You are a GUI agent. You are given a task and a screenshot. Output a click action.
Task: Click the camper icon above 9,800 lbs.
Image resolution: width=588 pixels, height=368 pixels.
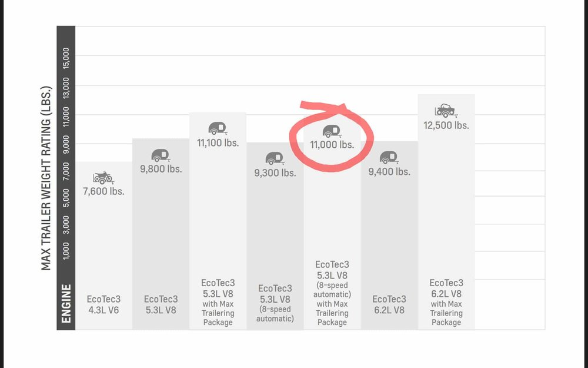click(160, 155)
